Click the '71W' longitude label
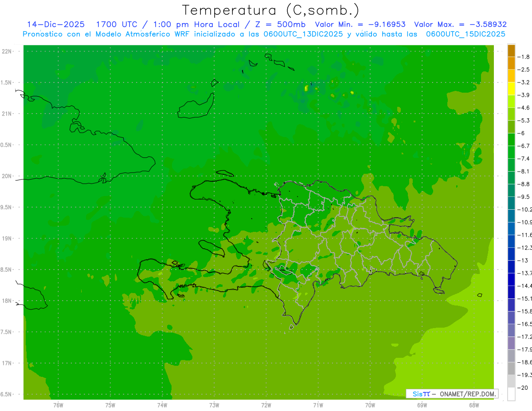Viewport: 532px width, 411px height. 318,405
